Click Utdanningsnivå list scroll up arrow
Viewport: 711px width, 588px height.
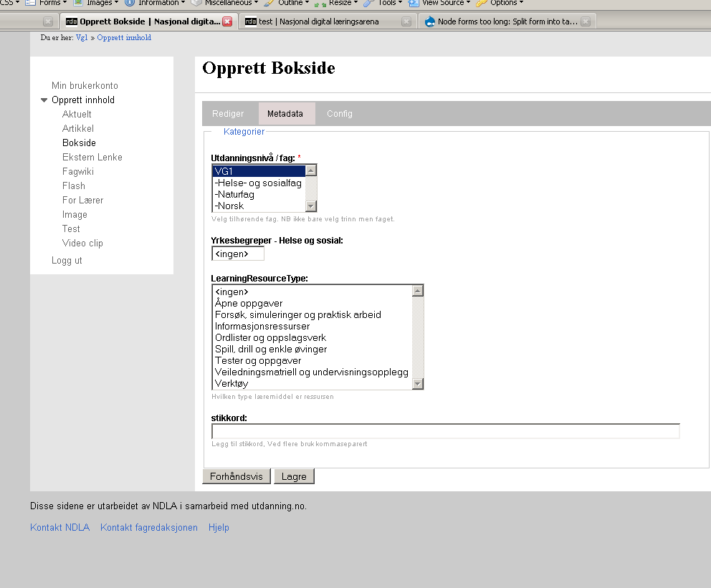[311, 170]
